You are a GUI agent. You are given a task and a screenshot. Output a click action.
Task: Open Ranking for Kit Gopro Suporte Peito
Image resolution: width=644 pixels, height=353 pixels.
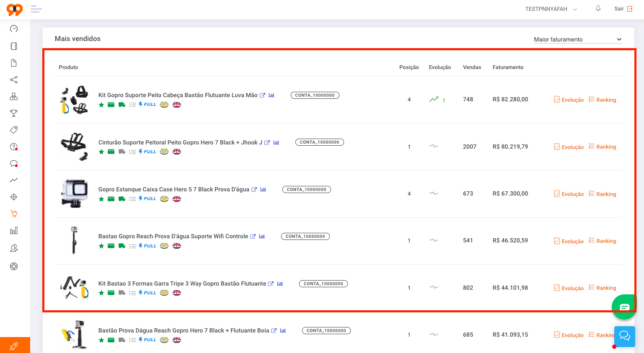(602, 100)
